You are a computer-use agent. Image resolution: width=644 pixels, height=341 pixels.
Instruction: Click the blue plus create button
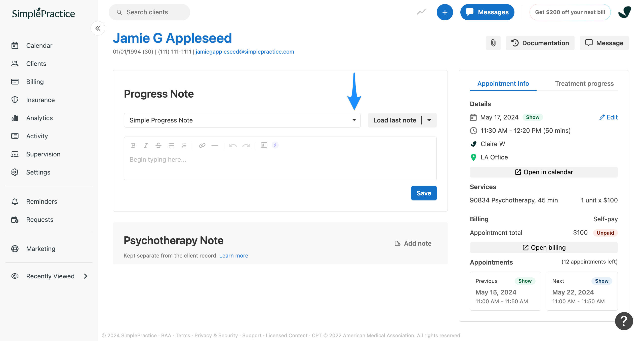tap(445, 12)
